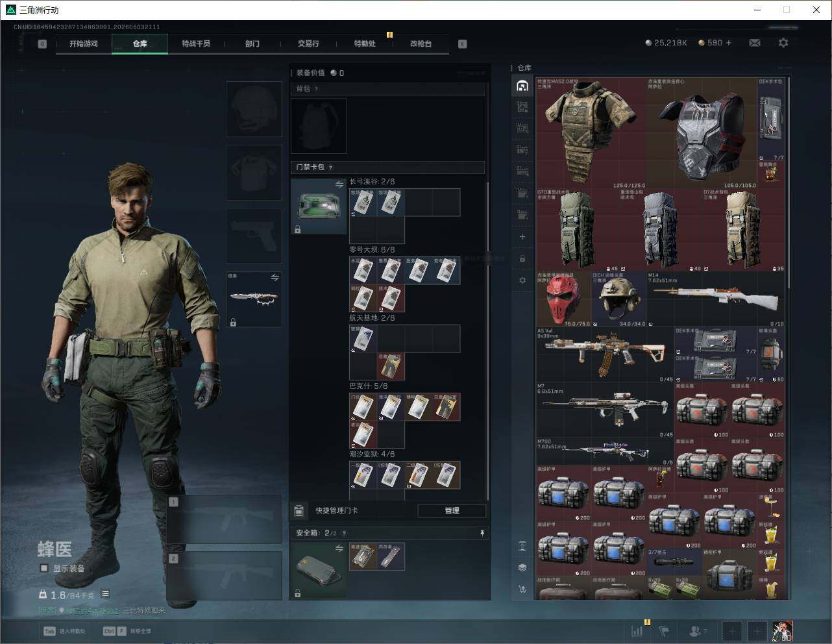Click the 航天基地: 2/6 label
Viewport: 832px width, 644px height.
click(372, 318)
